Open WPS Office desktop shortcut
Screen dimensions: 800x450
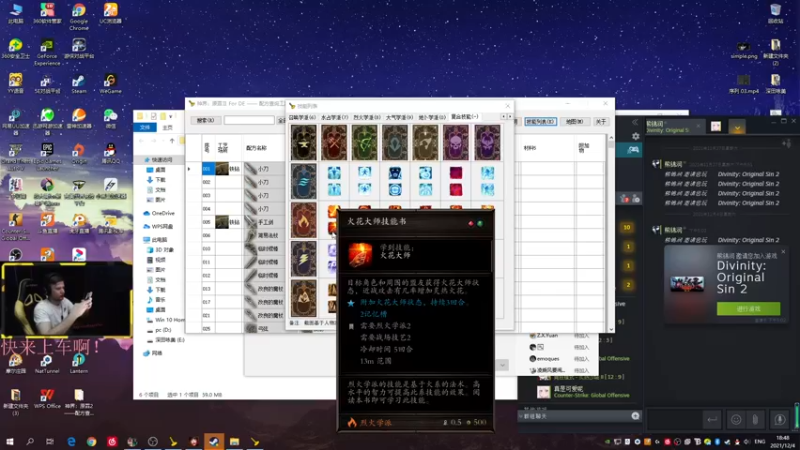[47, 399]
